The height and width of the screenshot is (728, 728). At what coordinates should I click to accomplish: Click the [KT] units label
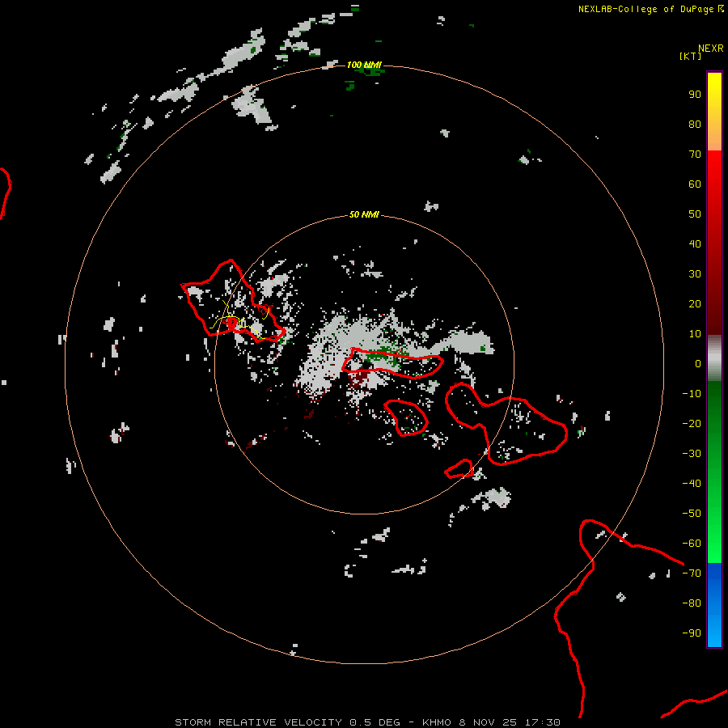click(690, 56)
